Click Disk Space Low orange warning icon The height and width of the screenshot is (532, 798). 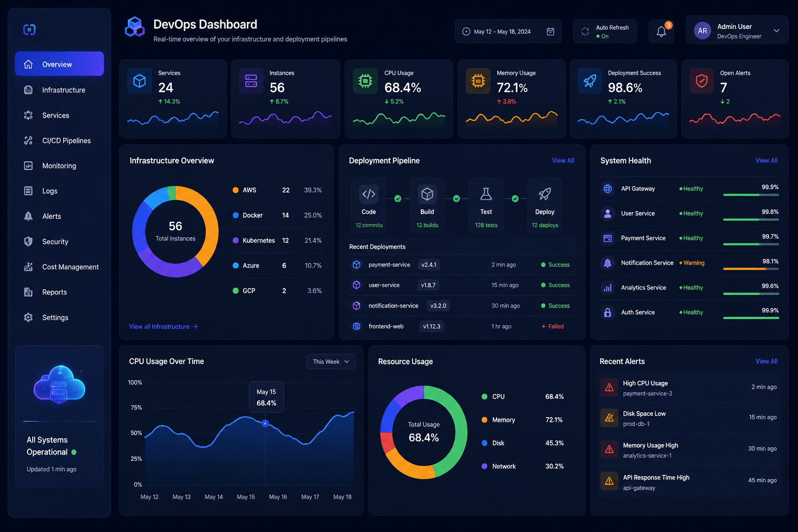[609, 418]
